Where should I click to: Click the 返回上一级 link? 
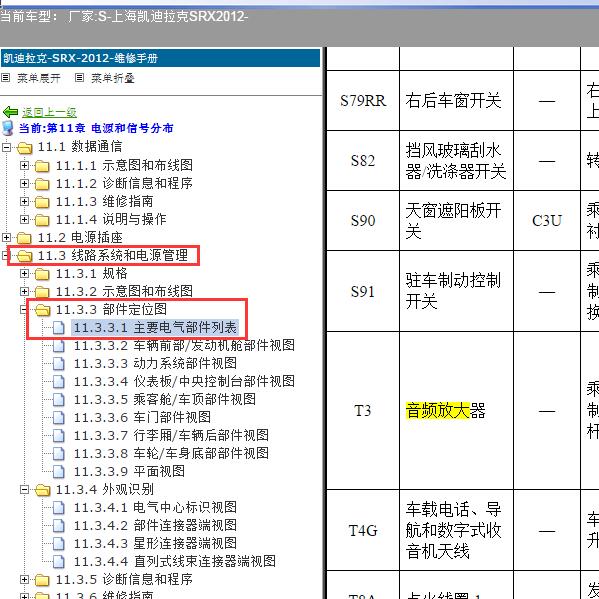coord(49,112)
